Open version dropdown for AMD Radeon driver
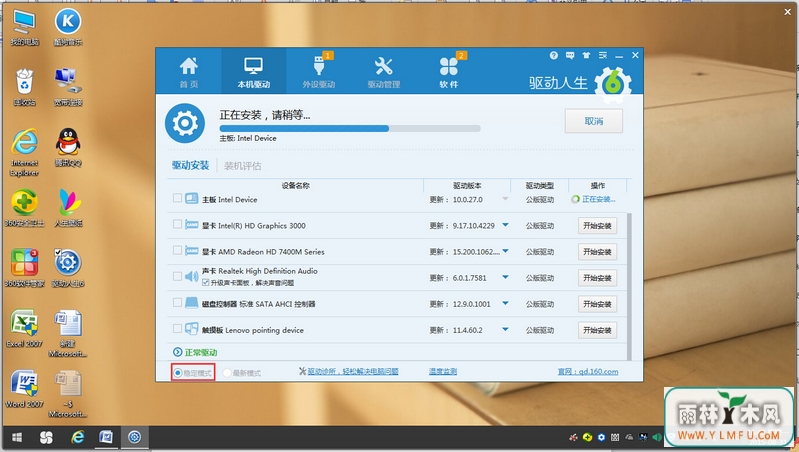The height and width of the screenshot is (452, 799). pos(505,251)
